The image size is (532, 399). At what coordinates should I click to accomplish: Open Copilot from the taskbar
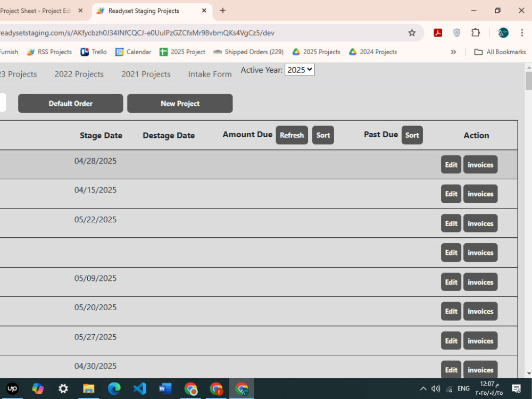click(x=38, y=389)
